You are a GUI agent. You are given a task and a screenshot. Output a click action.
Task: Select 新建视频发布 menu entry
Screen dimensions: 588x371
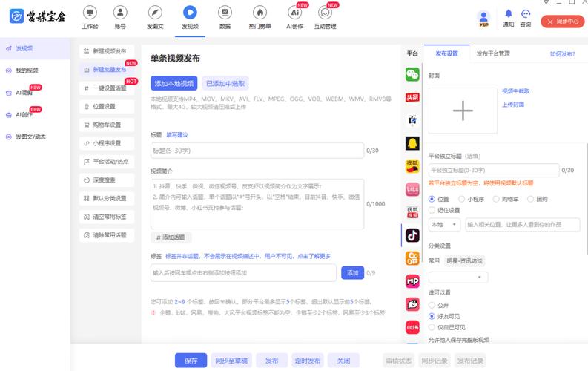(107, 51)
